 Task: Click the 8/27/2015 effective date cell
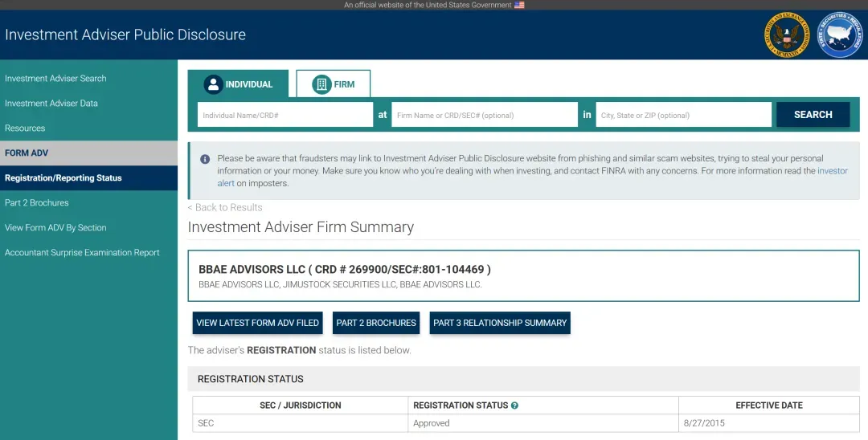click(x=769, y=423)
